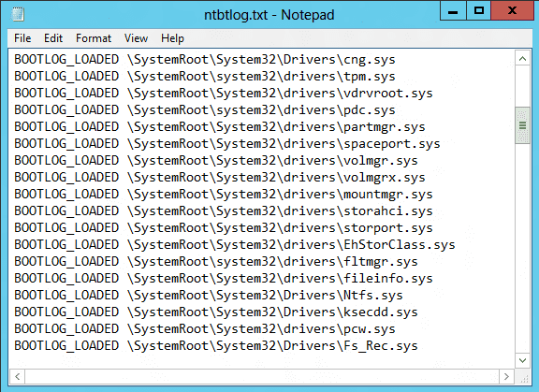Screen dimensions: 539x392
Task: Click the fileinfo.sys line
Action: click(224, 279)
